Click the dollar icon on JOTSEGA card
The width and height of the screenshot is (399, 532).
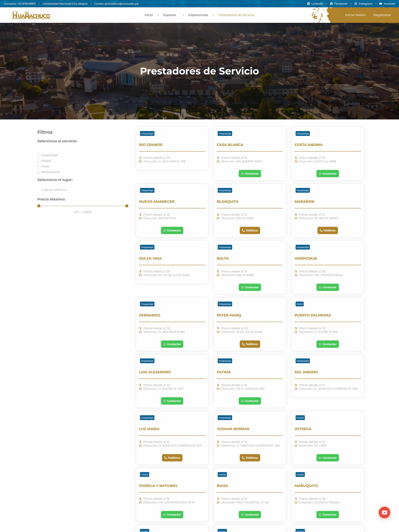(296, 442)
